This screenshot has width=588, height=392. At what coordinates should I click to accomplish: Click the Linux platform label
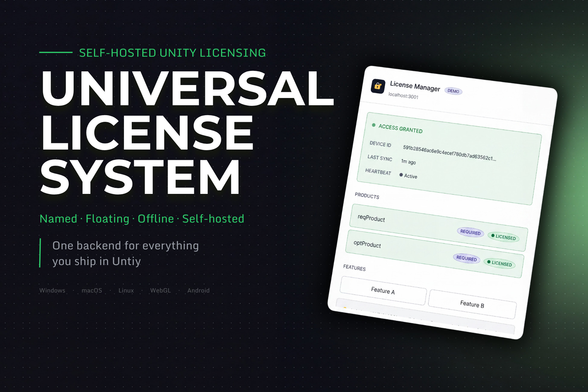click(126, 290)
